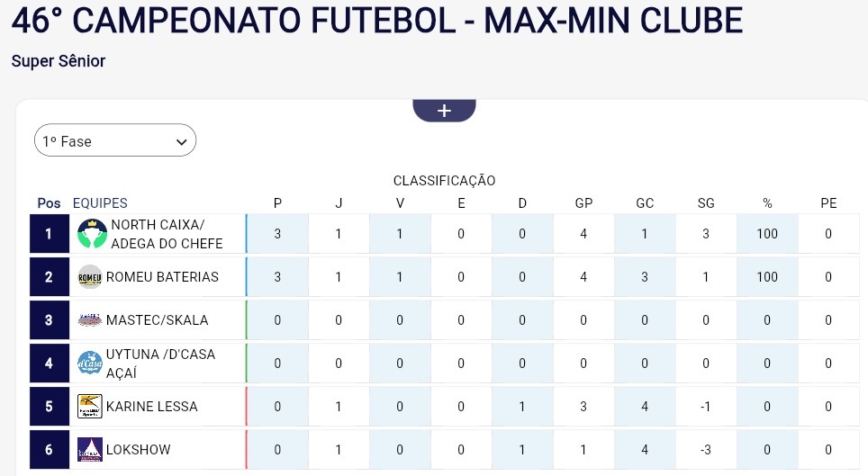
Task: Click position 1 rank badge
Action: [x=49, y=234]
